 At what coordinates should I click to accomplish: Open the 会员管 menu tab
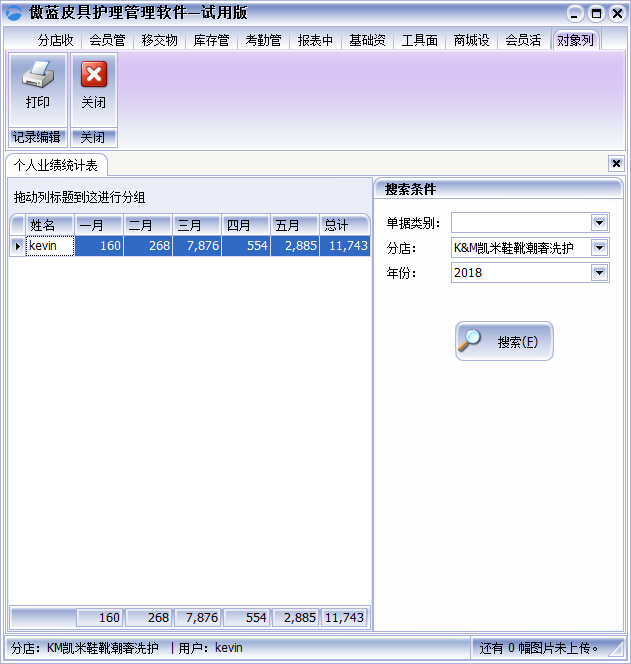click(107, 40)
